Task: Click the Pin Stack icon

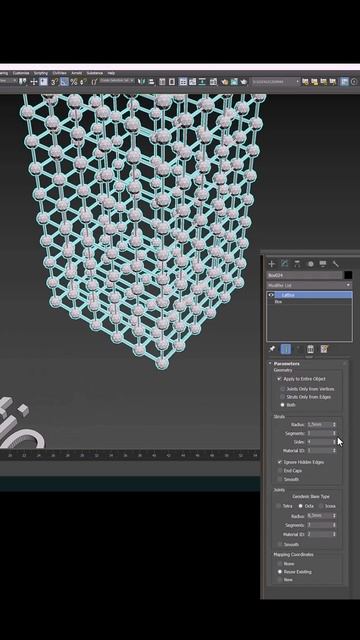Action: [272, 349]
